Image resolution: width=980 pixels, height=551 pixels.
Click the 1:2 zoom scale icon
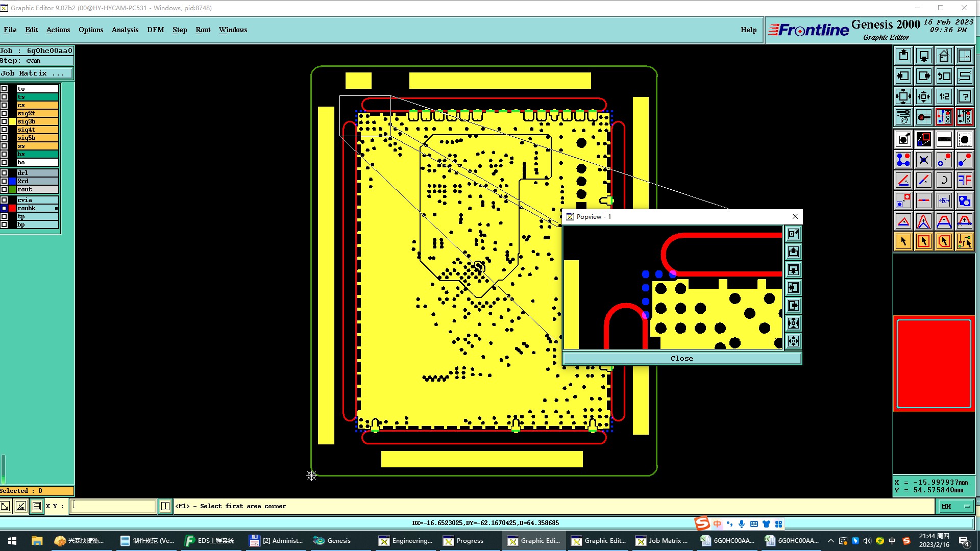pyautogui.click(x=944, y=96)
